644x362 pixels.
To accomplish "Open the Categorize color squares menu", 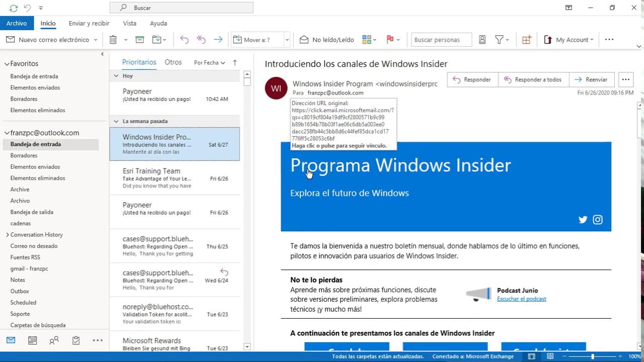I will [x=369, y=40].
